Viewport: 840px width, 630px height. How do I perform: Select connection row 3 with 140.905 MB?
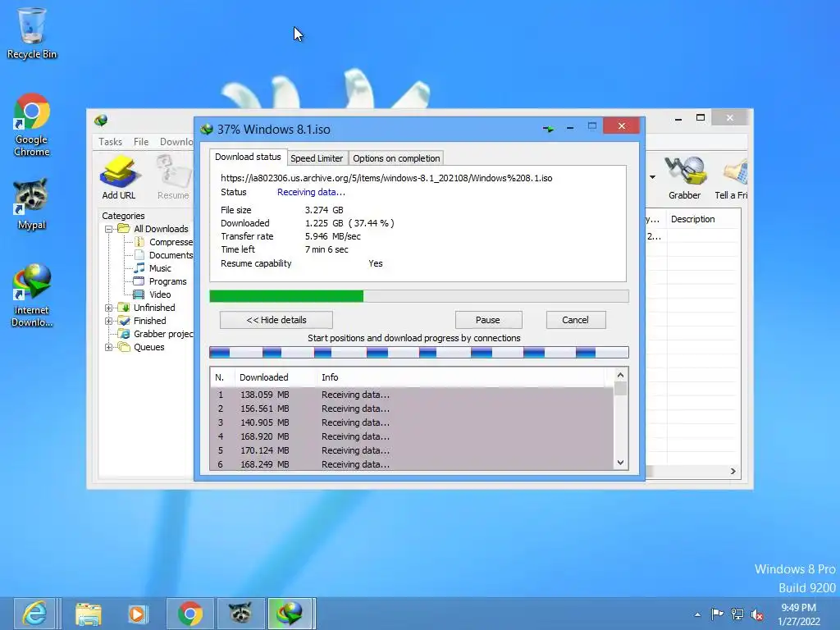click(x=412, y=422)
